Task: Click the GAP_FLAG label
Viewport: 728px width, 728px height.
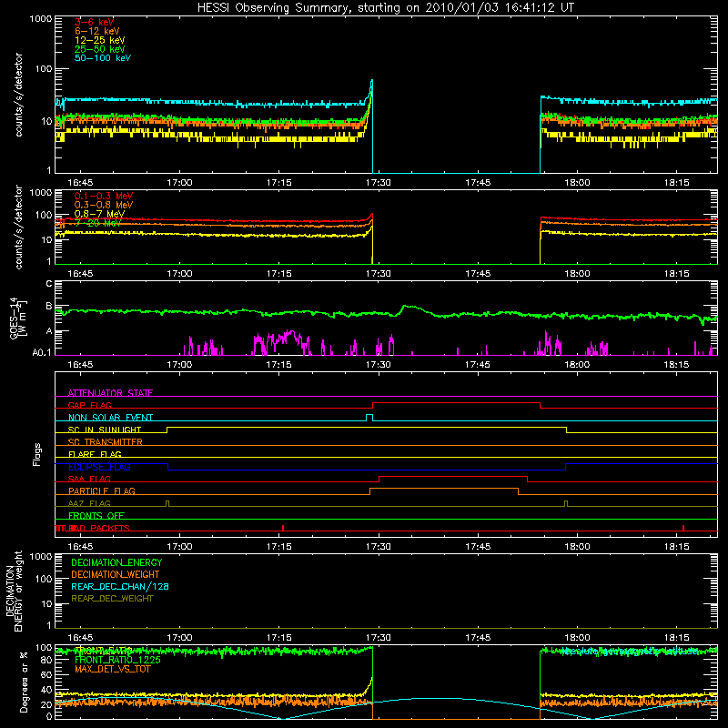Action: 89,405
